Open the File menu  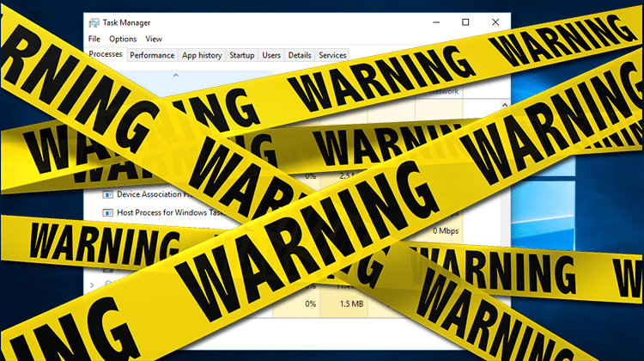click(x=94, y=39)
